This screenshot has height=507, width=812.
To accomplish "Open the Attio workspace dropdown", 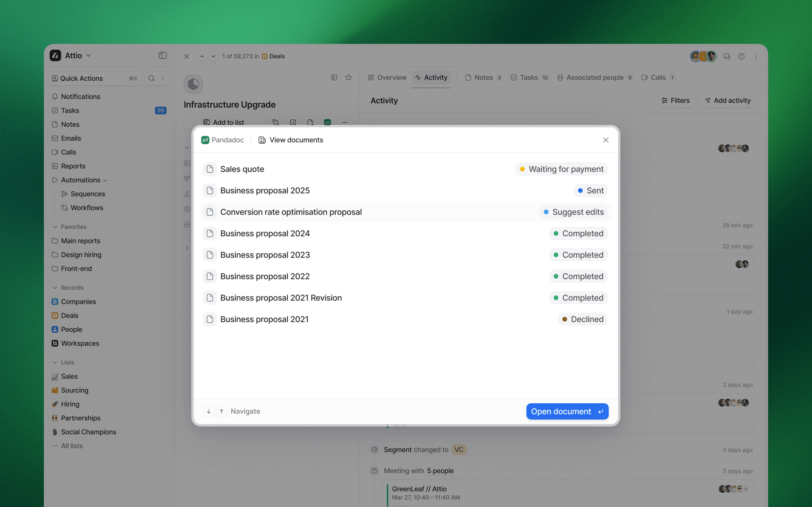I will click(78, 55).
